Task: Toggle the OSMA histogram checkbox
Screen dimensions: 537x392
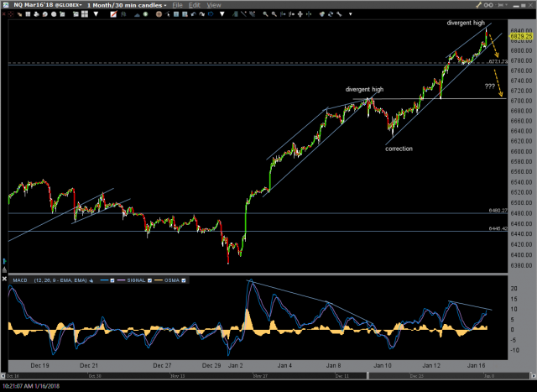Action: click(184, 280)
